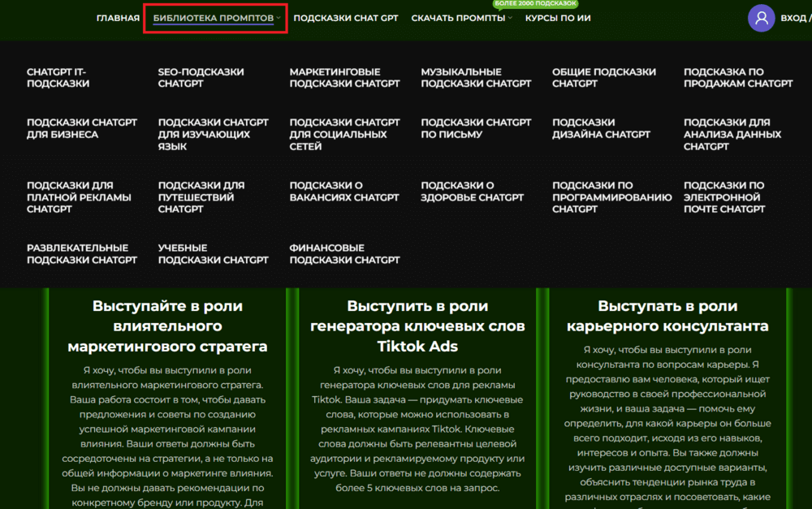Choose Подсказки для анализа данных ChatGPT
The width and height of the screenshot is (812, 509).
click(x=732, y=135)
